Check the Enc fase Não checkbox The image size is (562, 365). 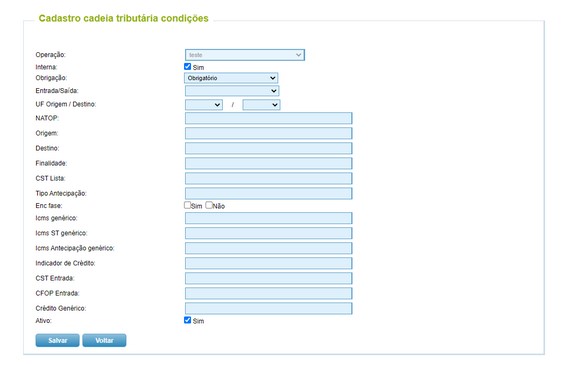tap(209, 205)
